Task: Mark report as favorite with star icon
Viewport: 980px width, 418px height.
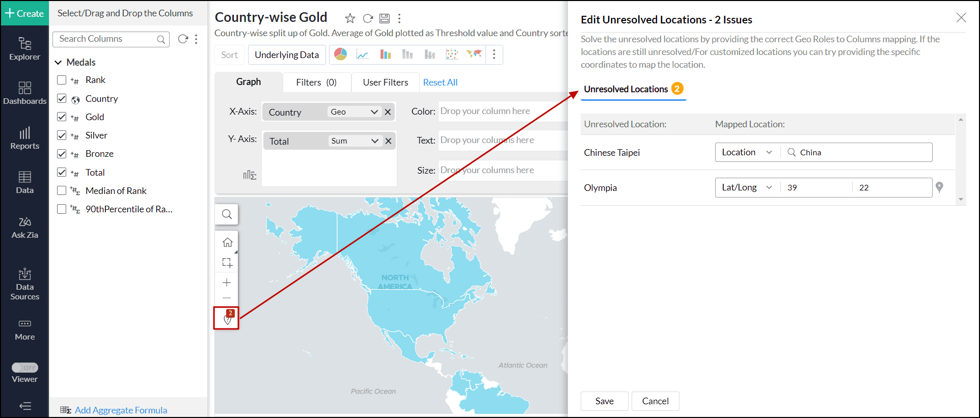Action: point(350,18)
